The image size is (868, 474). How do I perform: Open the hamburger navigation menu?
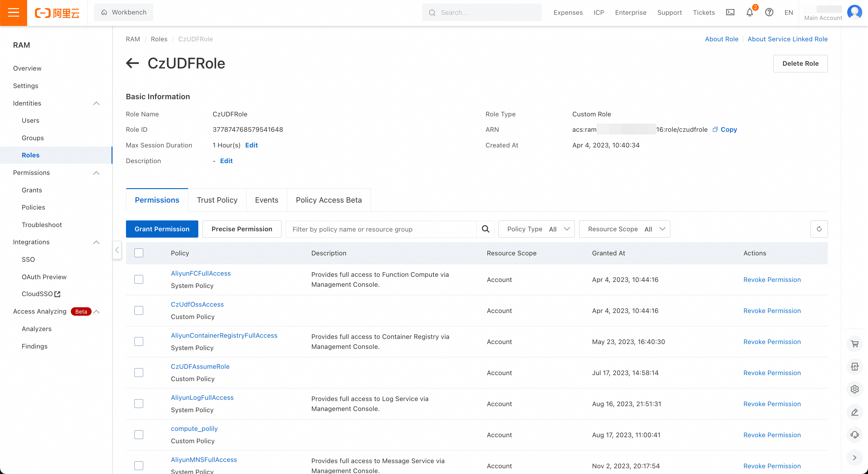click(x=14, y=13)
